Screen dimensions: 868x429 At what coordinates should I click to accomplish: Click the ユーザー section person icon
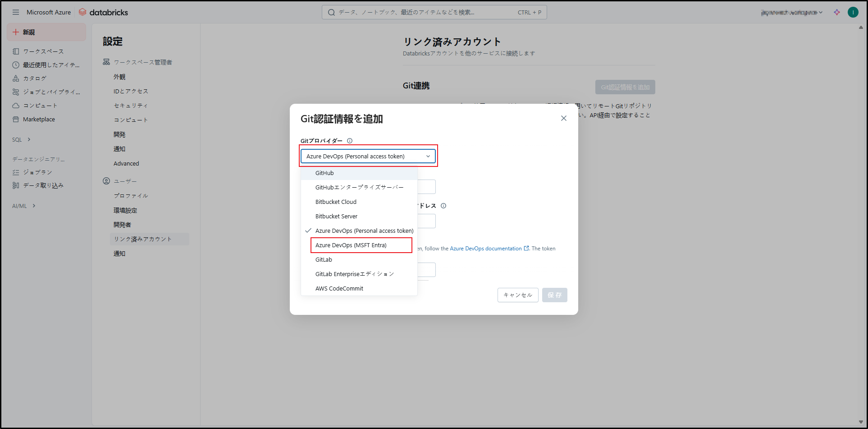click(x=106, y=181)
